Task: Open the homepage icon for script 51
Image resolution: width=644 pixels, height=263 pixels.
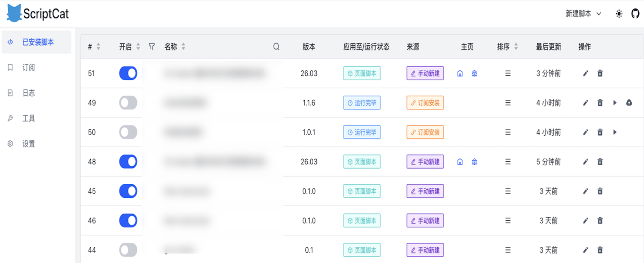Action: point(460,73)
